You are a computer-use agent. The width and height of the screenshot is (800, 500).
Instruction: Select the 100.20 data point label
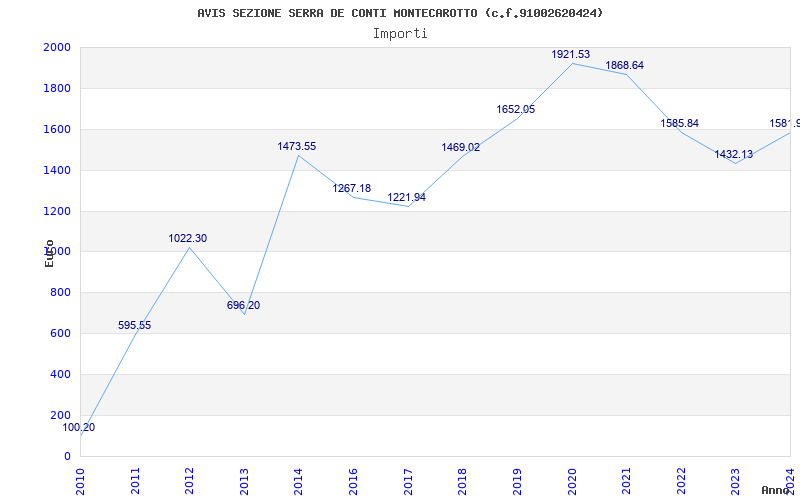(79, 428)
